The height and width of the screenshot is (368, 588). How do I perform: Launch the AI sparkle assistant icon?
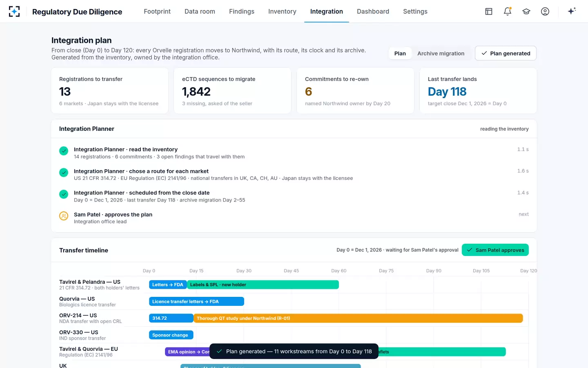pos(572,11)
